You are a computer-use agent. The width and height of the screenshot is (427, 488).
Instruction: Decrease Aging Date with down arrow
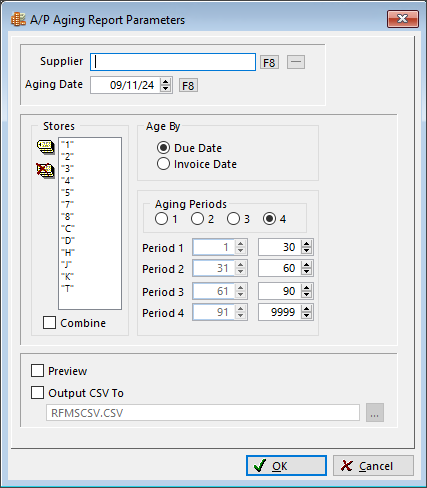[165, 89]
